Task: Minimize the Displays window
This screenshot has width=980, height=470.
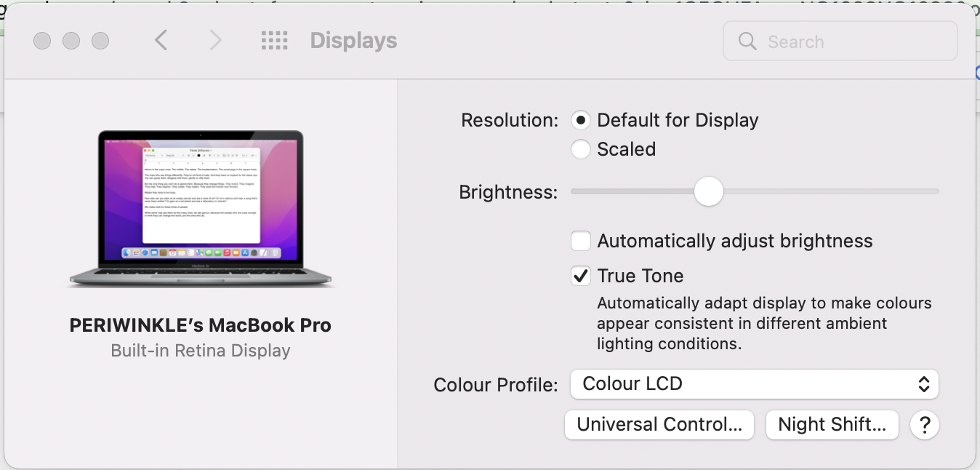Action: pyautogui.click(x=71, y=41)
